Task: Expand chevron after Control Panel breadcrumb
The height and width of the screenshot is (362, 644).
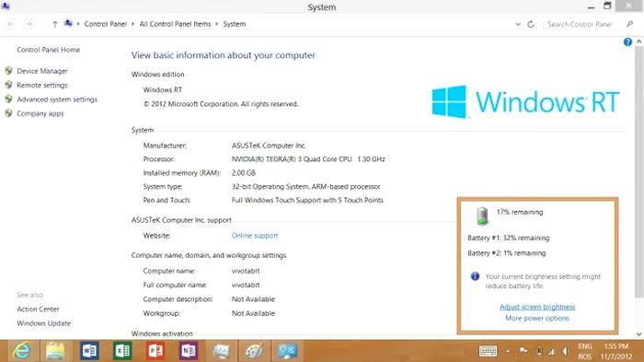Action: pyautogui.click(x=132, y=24)
